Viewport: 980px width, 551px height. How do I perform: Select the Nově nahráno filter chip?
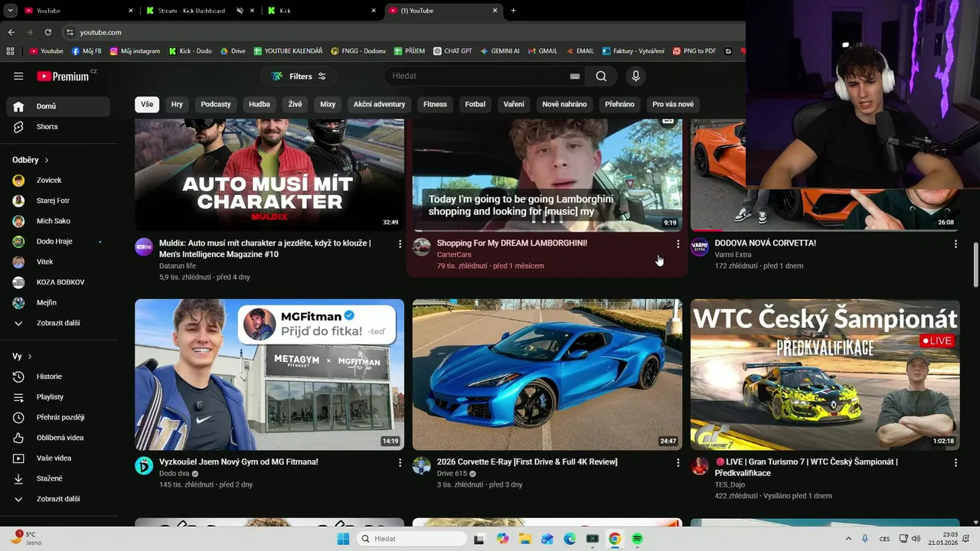[x=564, y=104]
